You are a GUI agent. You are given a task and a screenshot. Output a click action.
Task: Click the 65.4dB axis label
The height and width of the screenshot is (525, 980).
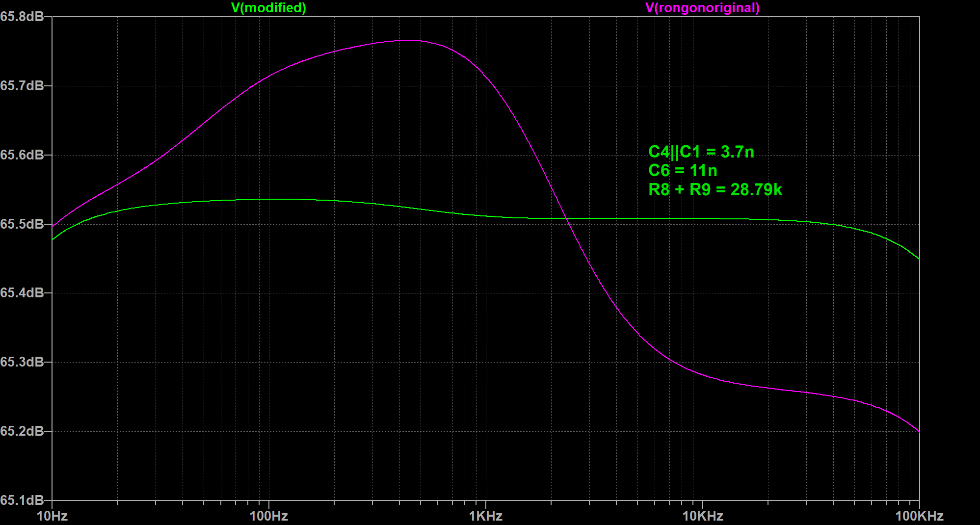(22, 293)
